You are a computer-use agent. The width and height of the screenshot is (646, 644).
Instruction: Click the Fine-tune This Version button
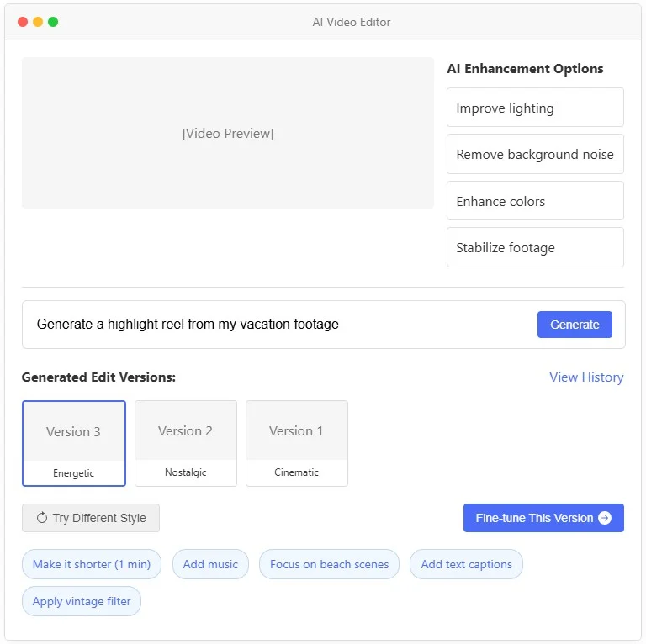[543, 518]
